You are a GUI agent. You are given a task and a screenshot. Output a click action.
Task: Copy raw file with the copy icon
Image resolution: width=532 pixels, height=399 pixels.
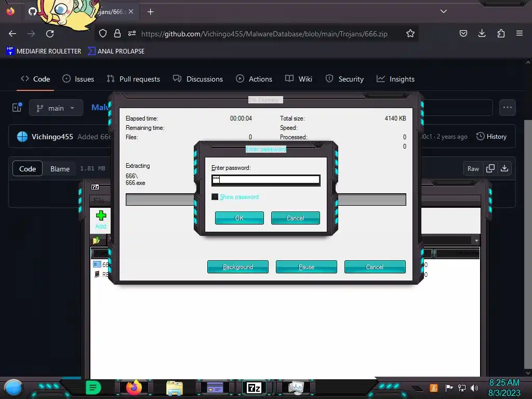click(490, 168)
